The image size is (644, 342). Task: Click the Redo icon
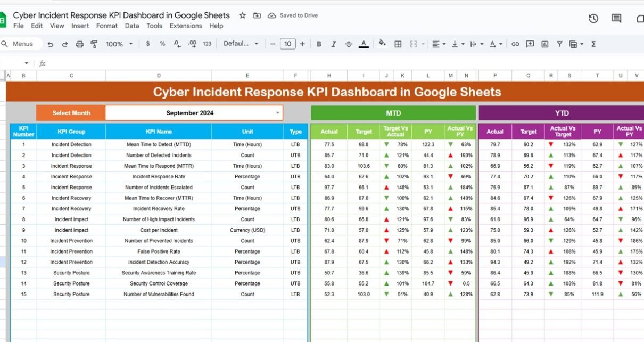pos(65,44)
